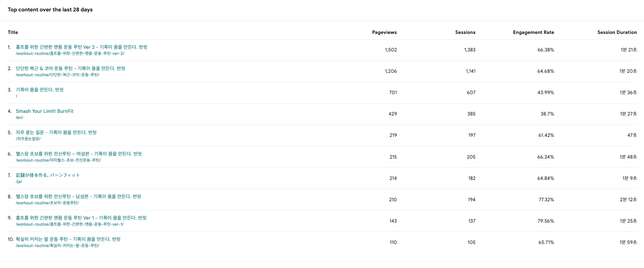The height and width of the screenshot is (268, 644).
Task: Click the /en/ URL path text
Action: pyautogui.click(x=19, y=117)
